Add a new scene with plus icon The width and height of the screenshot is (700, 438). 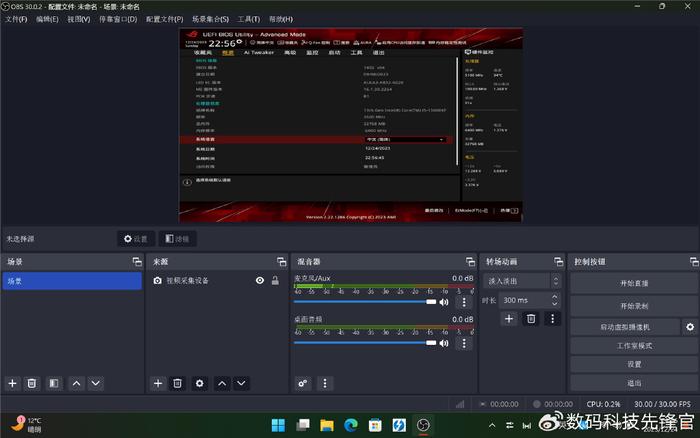12,383
